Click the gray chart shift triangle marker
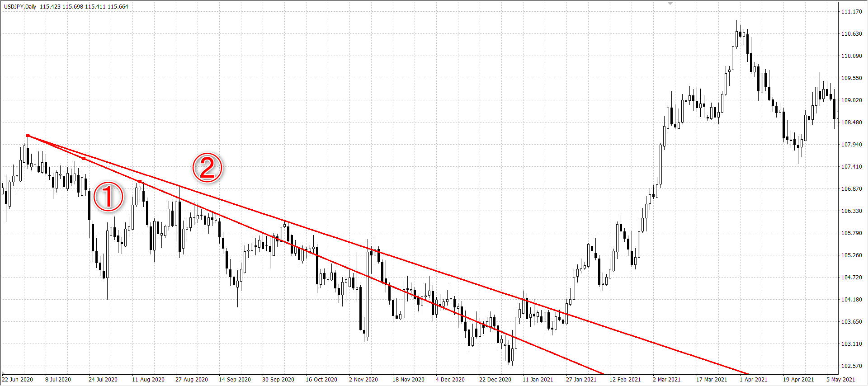The image size is (868, 386). click(670, 4)
